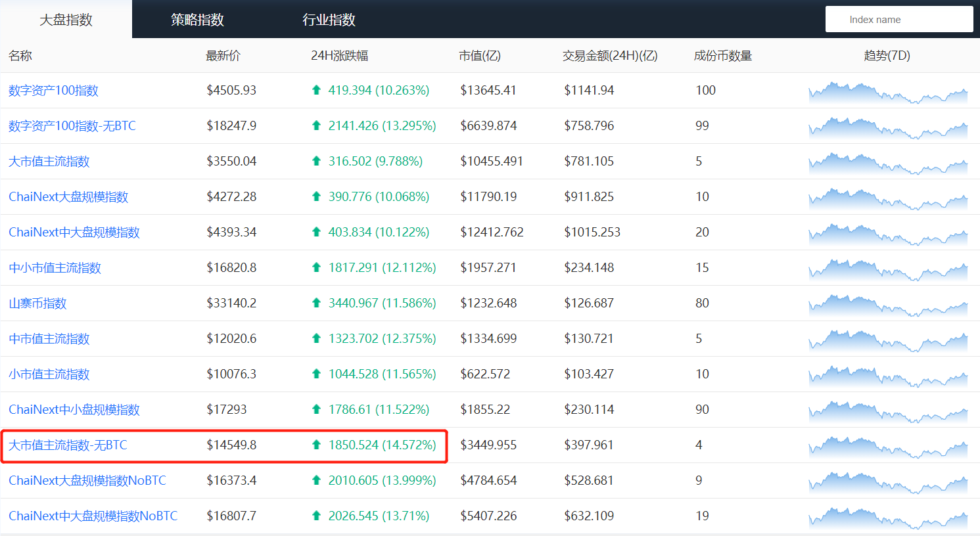Open the ChaiNext中大盘规模指数NoBTC link
The height and width of the screenshot is (536, 980).
pos(93,516)
